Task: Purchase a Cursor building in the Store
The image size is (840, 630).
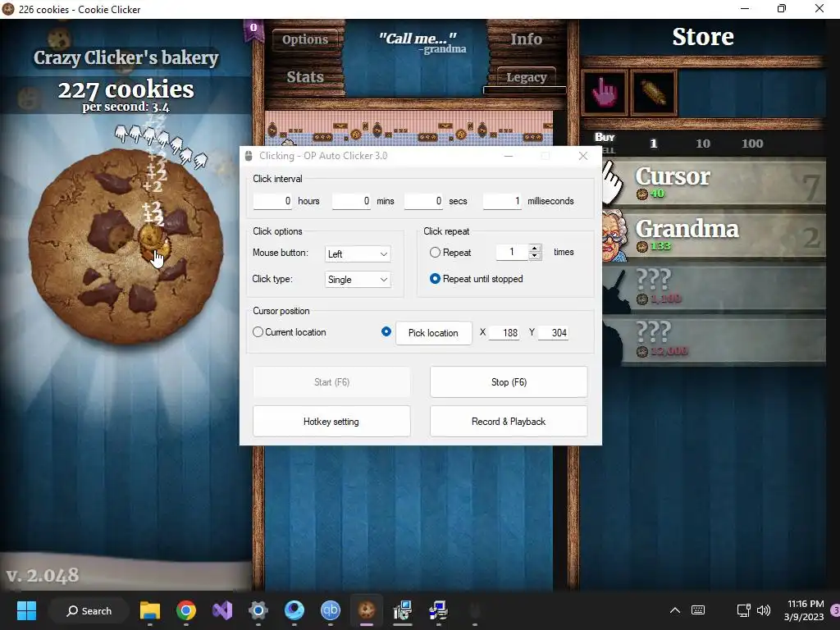Action: pyautogui.click(x=714, y=182)
